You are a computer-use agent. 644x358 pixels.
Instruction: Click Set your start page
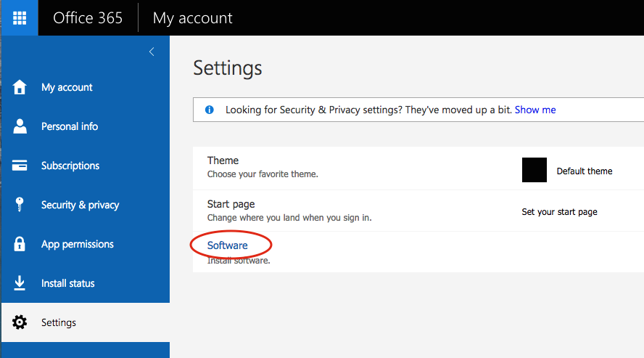559,211
